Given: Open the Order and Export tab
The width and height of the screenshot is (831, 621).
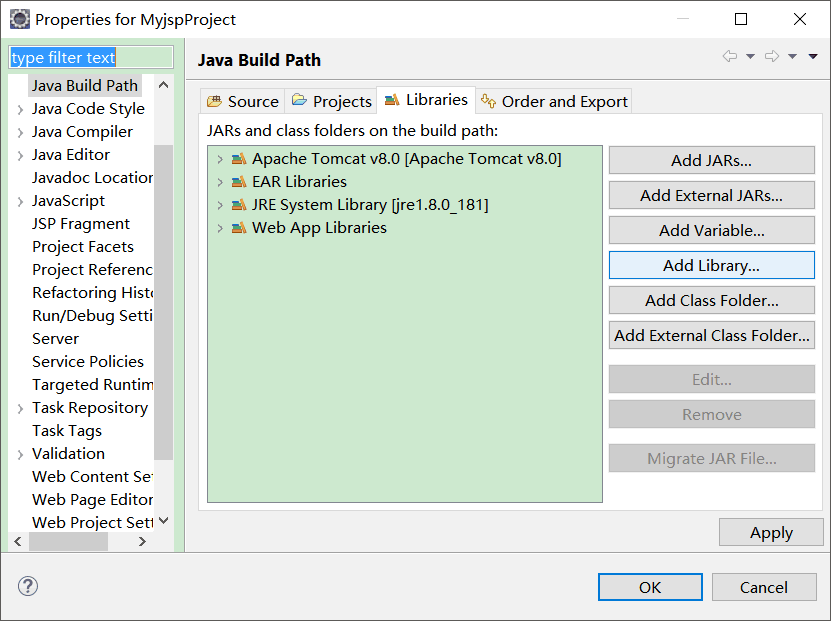Looking at the screenshot, I should tap(554, 101).
